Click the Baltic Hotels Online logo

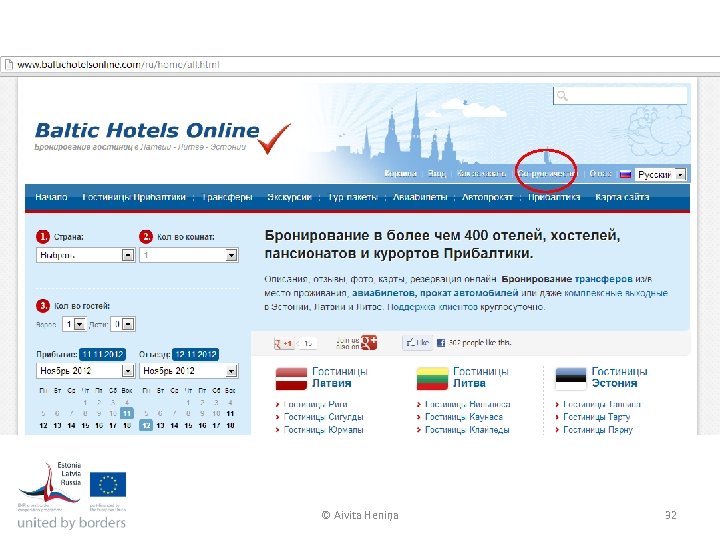163,136
